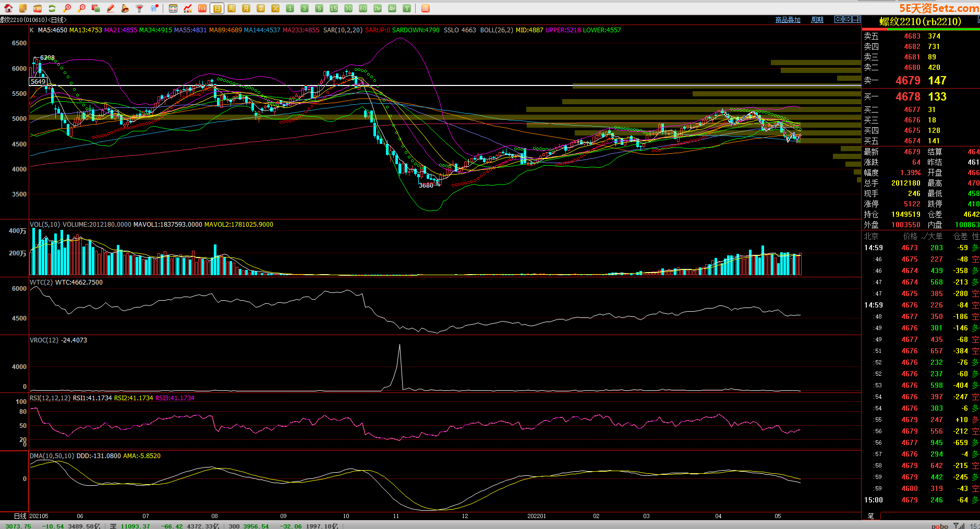
Task: Click the 总手 value 2012180
Action: pos(906,183)
